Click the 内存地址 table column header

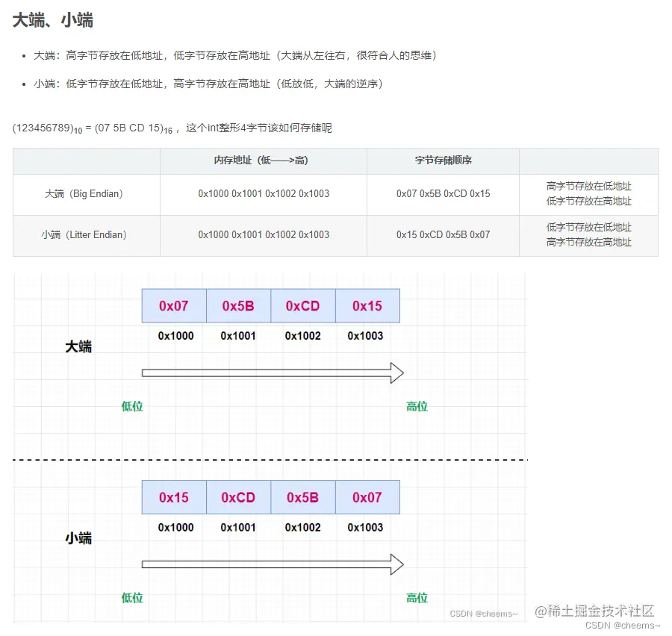pyautogui.click(x=263, y=161)
